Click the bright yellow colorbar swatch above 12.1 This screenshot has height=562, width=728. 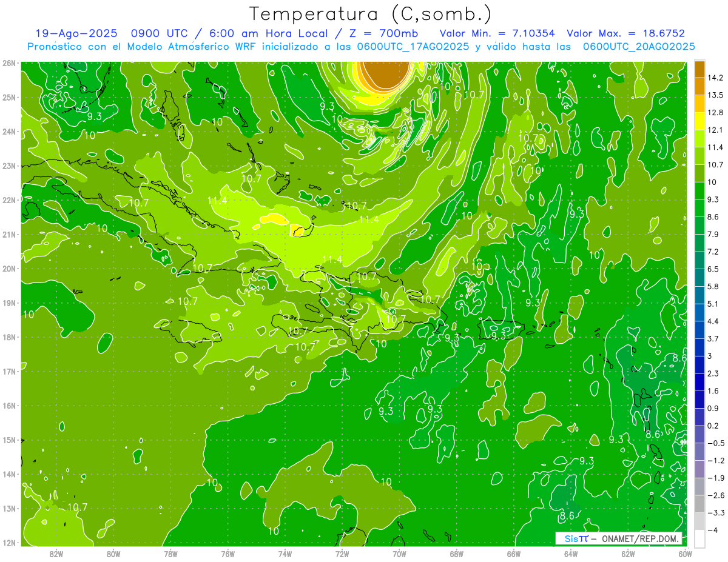click(x=700, y=121)
